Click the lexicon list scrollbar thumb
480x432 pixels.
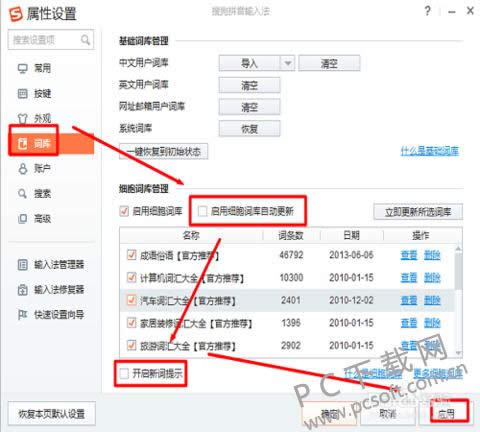[458, 271]
